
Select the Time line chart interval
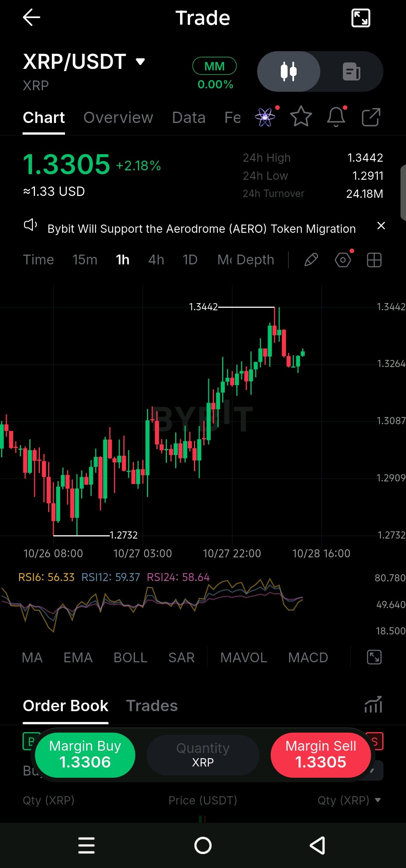tap(39, 260)
